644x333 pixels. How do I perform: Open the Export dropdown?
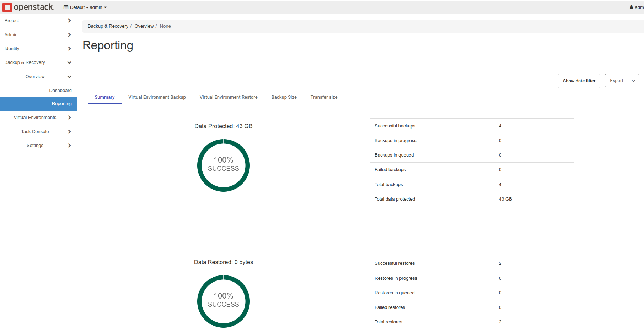622,81
